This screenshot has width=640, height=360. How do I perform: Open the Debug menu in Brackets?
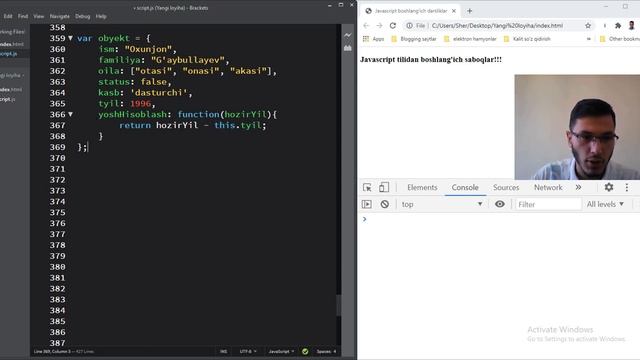click(x=82, y=16)
